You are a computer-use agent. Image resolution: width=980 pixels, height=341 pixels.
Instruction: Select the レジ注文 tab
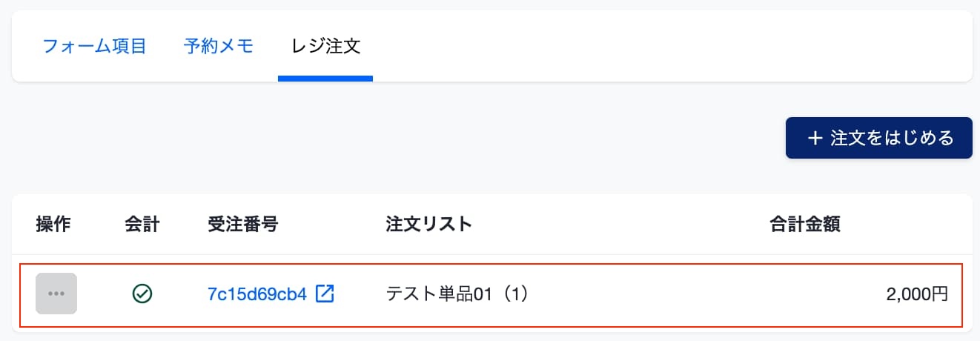[325, 47]
